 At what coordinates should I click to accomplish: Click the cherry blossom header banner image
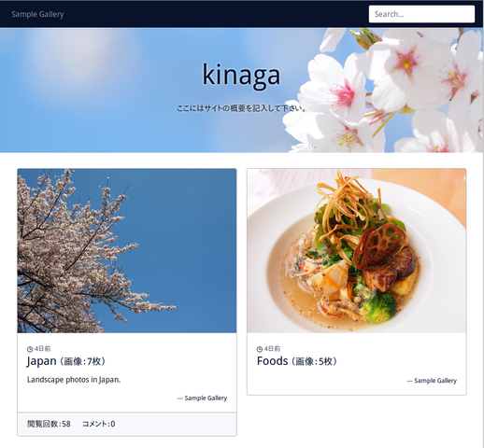[242, 90]
